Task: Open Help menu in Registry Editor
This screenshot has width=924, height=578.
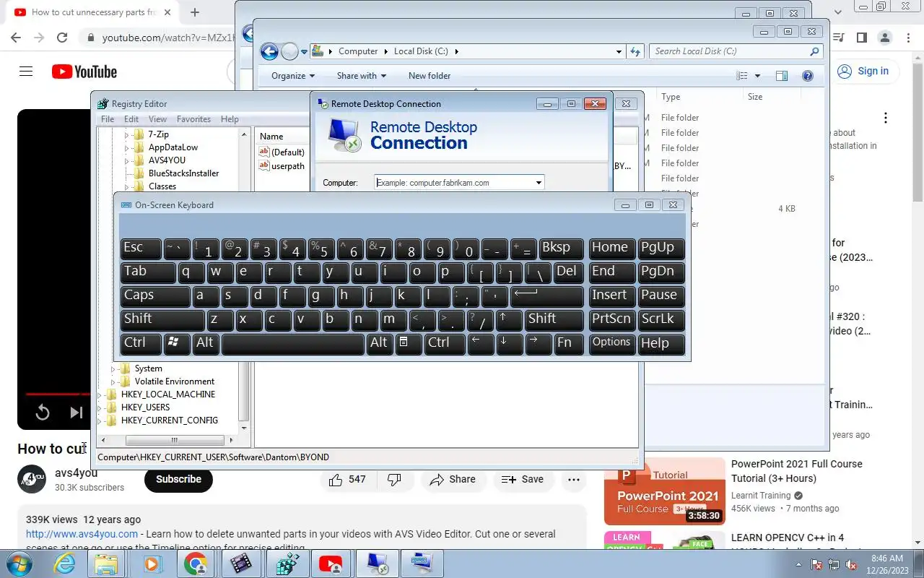Action: [x=230, y=119]
